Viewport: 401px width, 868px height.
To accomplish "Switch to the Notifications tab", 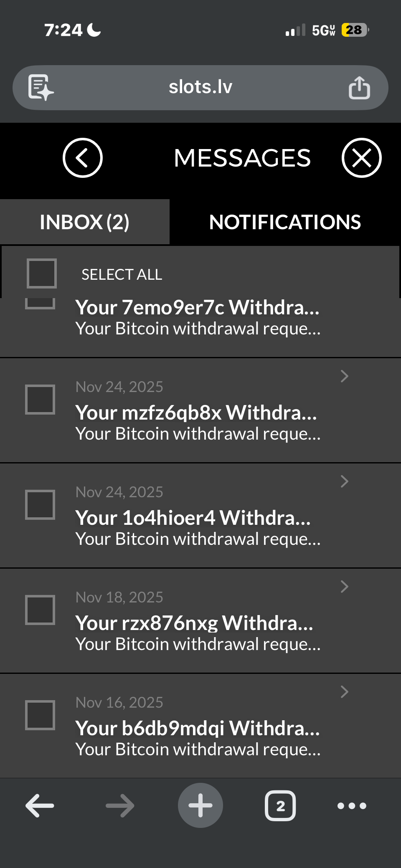I will (x=285, y=222).
